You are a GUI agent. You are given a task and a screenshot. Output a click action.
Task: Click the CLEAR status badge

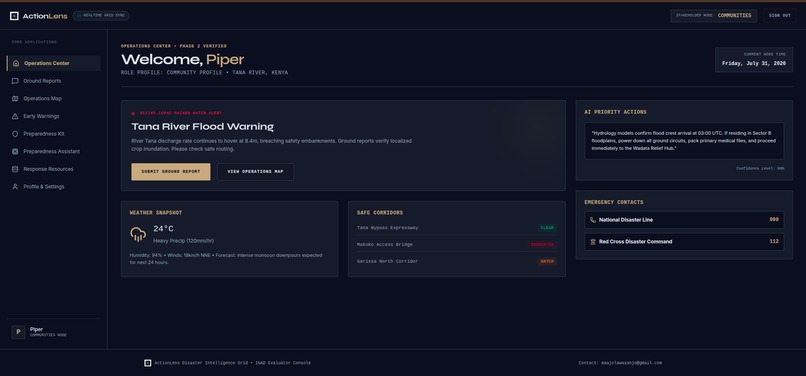[x=547, y=228]
